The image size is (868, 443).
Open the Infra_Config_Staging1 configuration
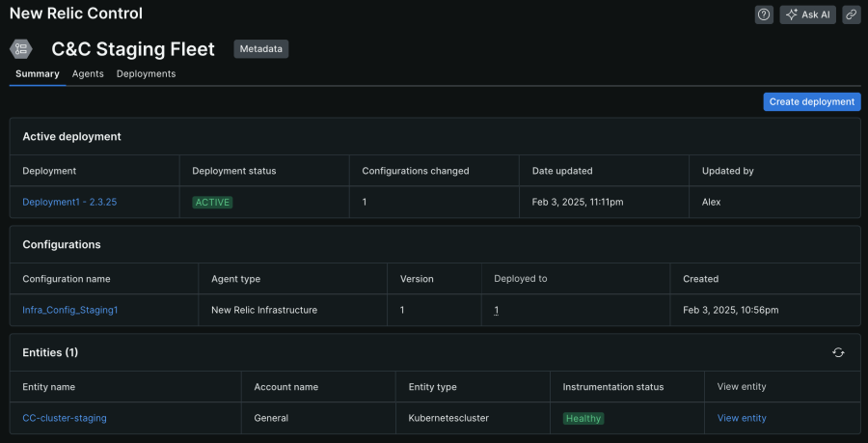click(x=70, y=310)
